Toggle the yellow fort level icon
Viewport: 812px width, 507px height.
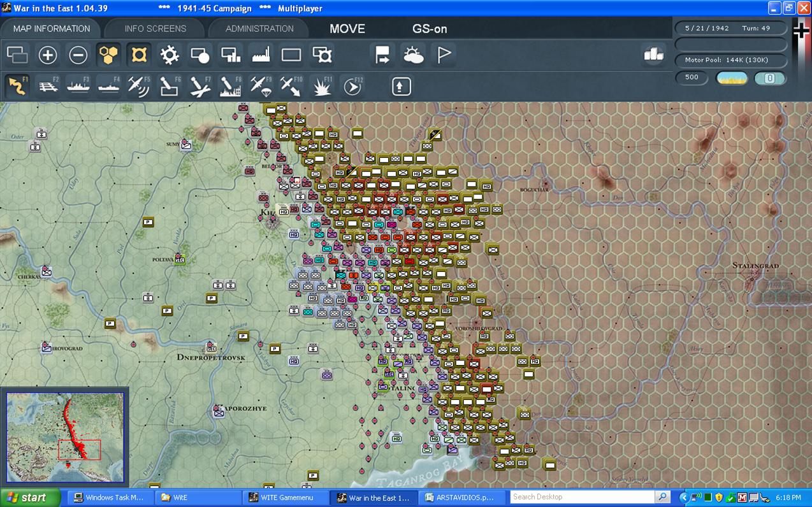pyautogui.click(x=139, y=55)
